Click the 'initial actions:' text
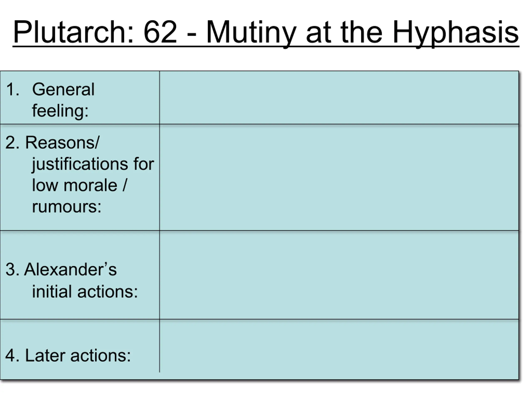This screenshot has height=399, width=532. tap(85, 292)
